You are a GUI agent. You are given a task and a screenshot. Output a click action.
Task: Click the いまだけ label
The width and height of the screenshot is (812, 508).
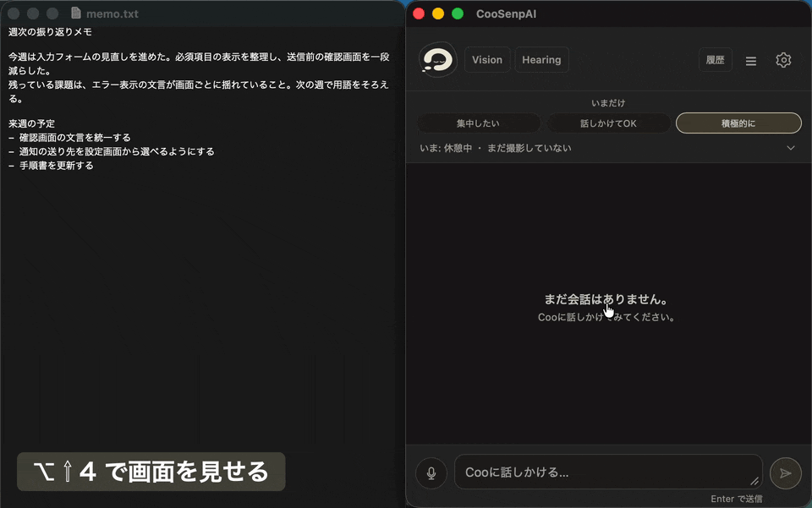(608, 103)
